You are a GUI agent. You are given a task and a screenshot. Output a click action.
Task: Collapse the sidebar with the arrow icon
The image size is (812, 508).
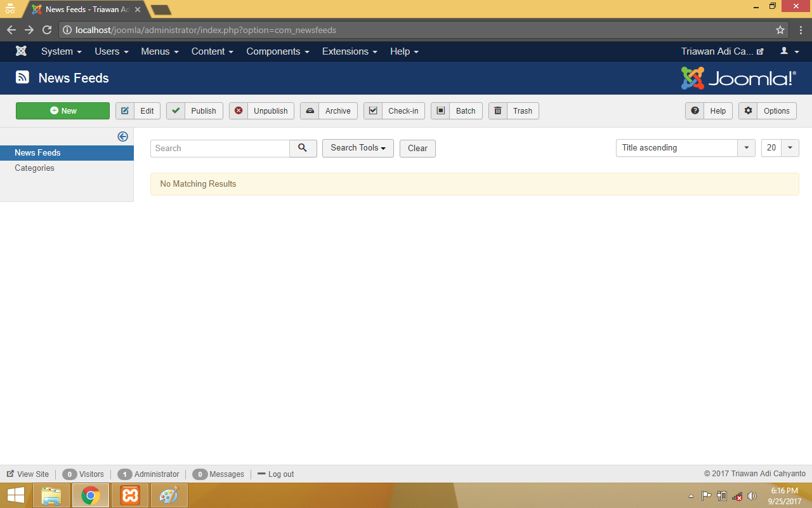(123, 137)
